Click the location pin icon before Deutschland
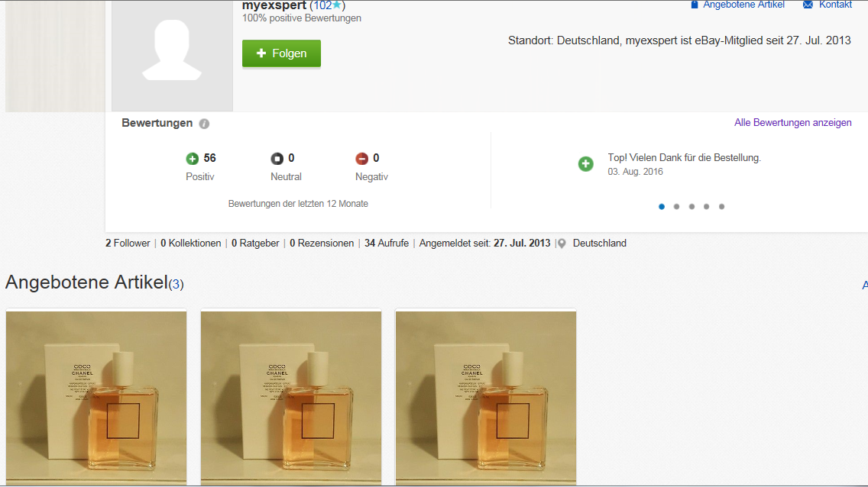The image size is (868, 487). click(562, 243)
